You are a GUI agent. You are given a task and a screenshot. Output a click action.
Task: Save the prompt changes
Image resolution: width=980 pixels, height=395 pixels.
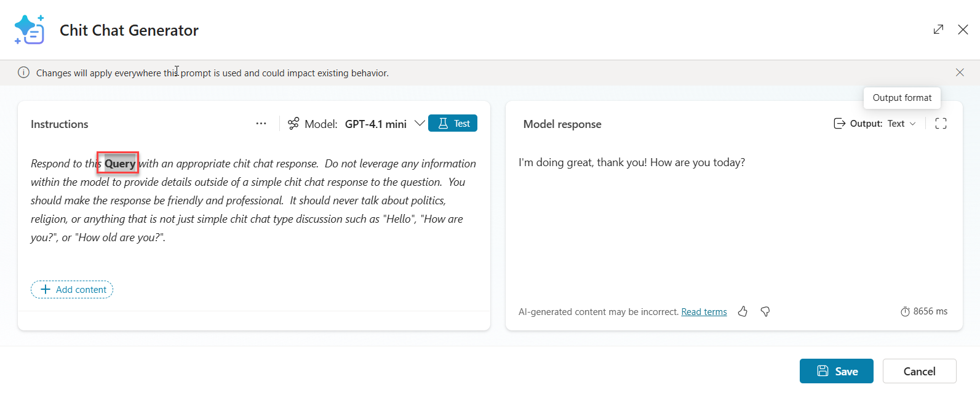[x=836, y=371]
